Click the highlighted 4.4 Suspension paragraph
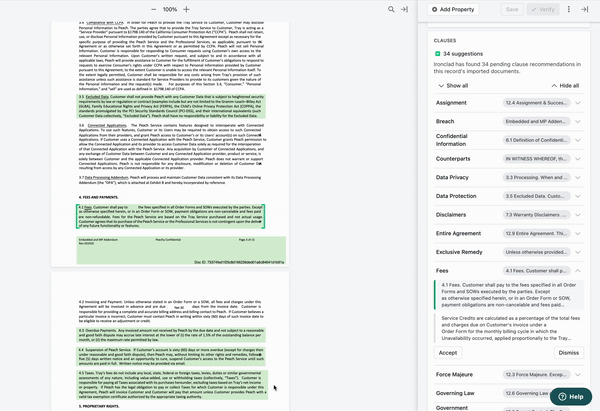The width and height of the screenshot is (600, 411). tap(171, 357)
